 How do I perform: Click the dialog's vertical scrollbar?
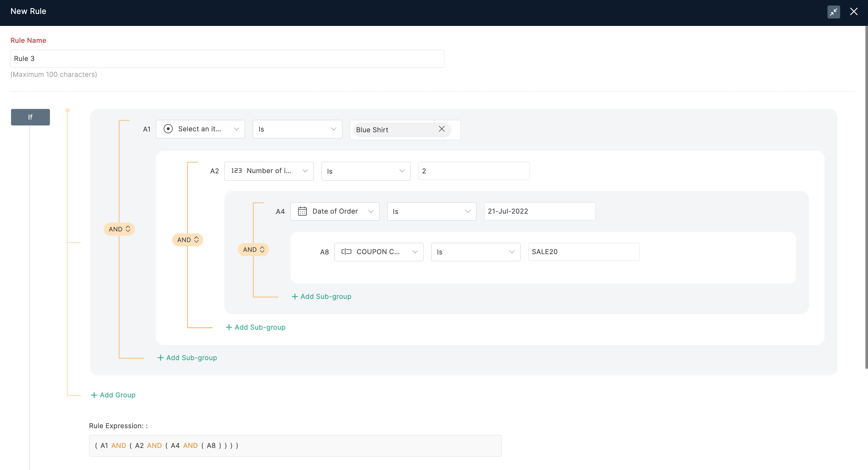pos(866,197)
